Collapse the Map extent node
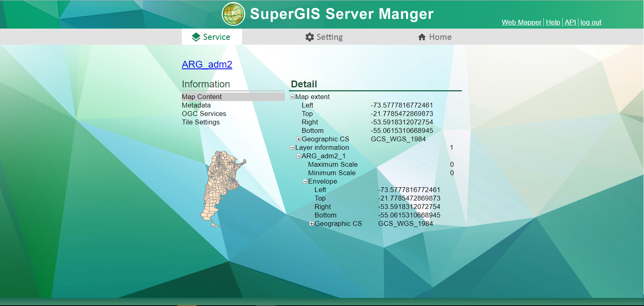The width and height of the screenshot is (644, 306). coord(292,97)
